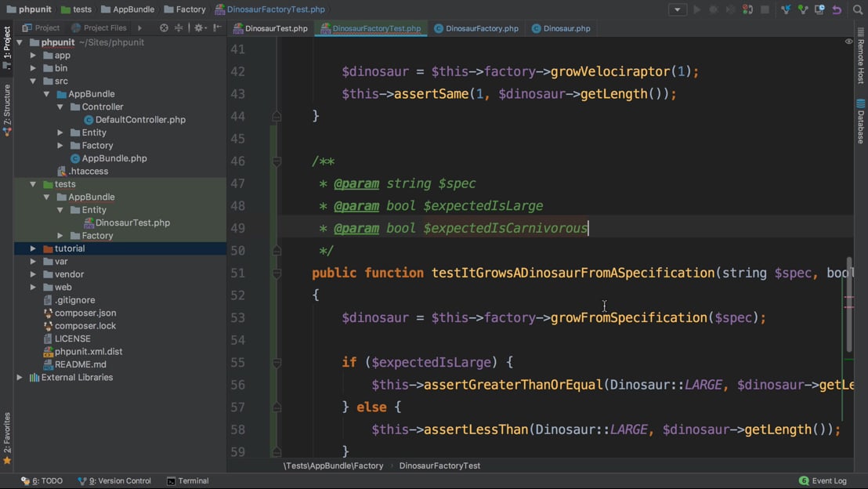Collapse the tests folder
This screenshot has width=868, height=489.
pyautogui.click(x=33, y=184)
